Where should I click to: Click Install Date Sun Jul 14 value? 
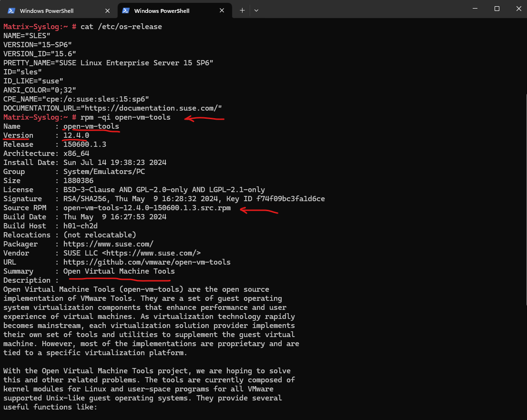tap(115, 163)
